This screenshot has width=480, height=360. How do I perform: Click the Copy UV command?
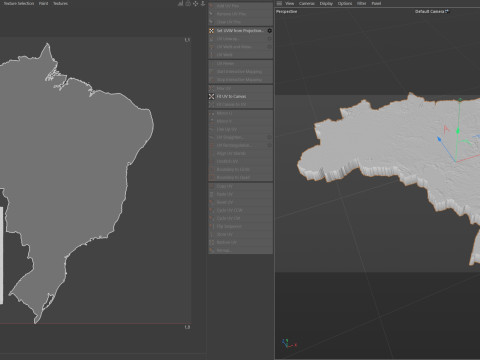coord(240,186)
